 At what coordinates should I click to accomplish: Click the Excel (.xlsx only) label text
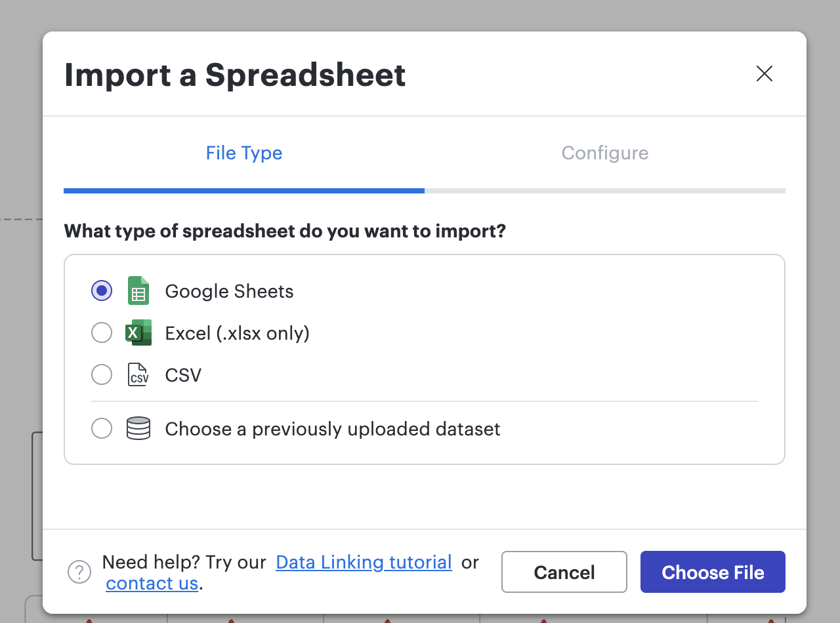click(x=237, y=332)
